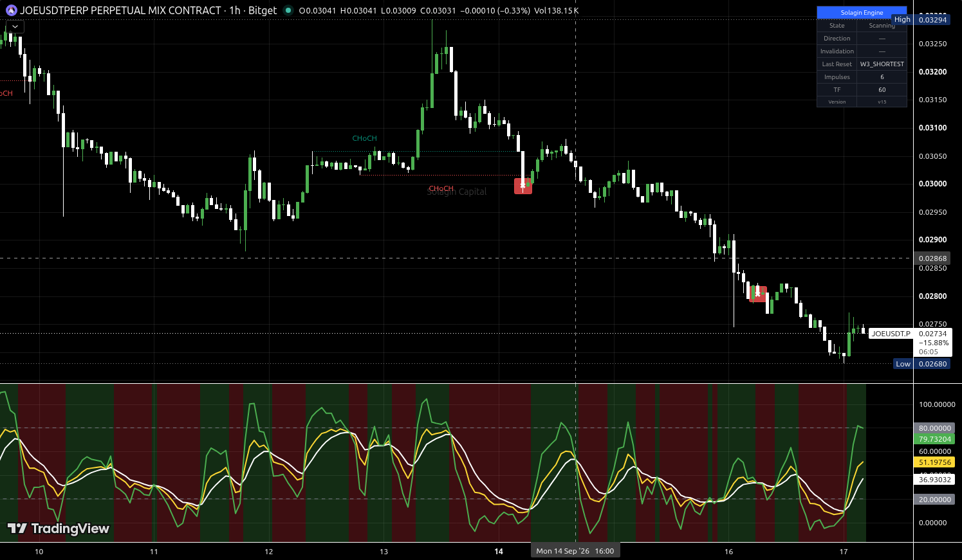Screen dimensions: 962x560
Task: Click the 80.00000 overbought level label
Action: tap(934, 428)
